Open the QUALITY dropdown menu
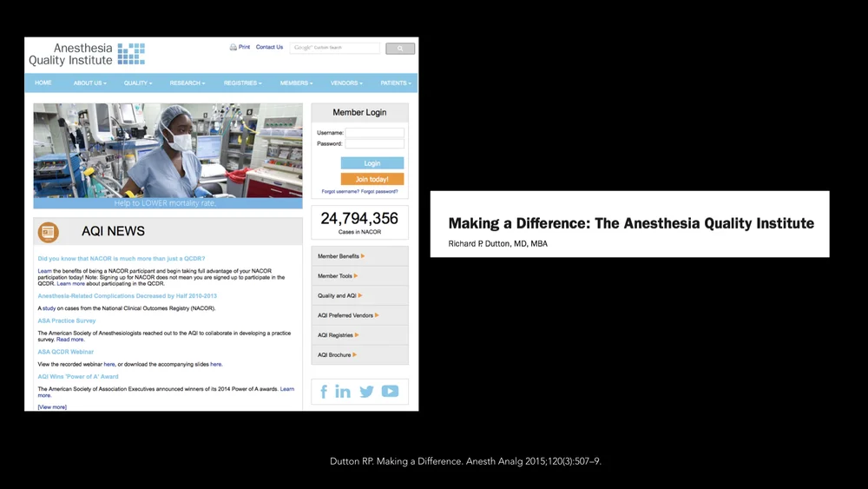 (138, 83)
